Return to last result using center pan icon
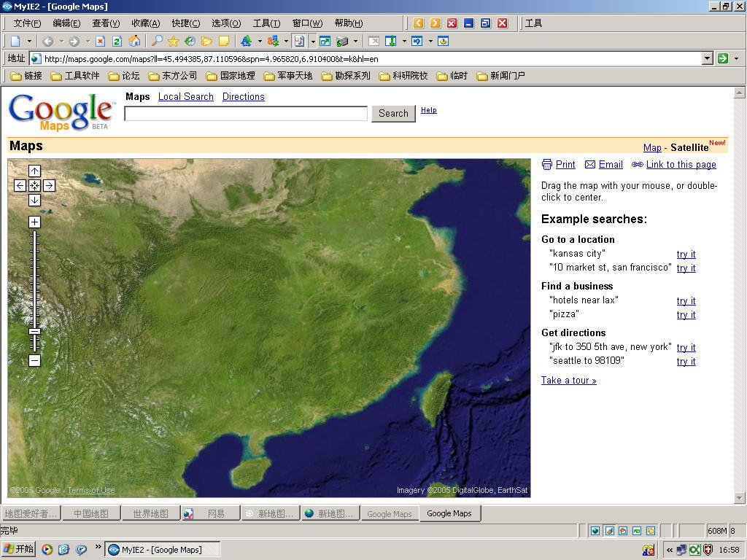 (34, 186)
